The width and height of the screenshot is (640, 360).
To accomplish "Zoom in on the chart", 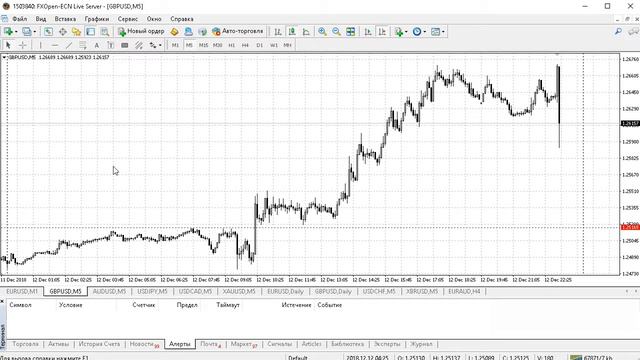I will click(322, 31).
